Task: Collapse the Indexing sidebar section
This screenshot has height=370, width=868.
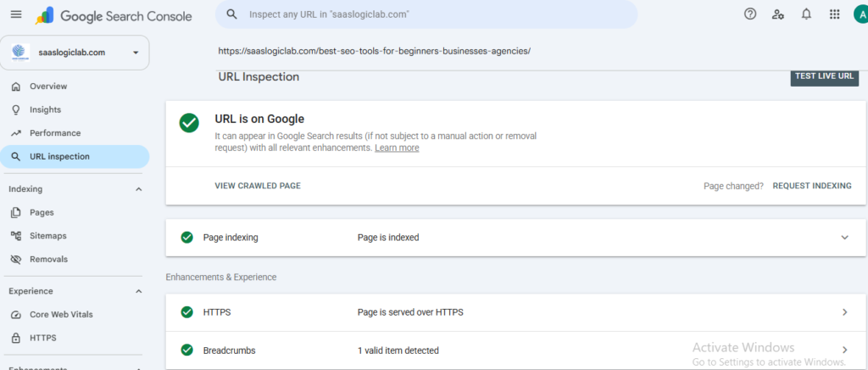Action: coord(139,189)
